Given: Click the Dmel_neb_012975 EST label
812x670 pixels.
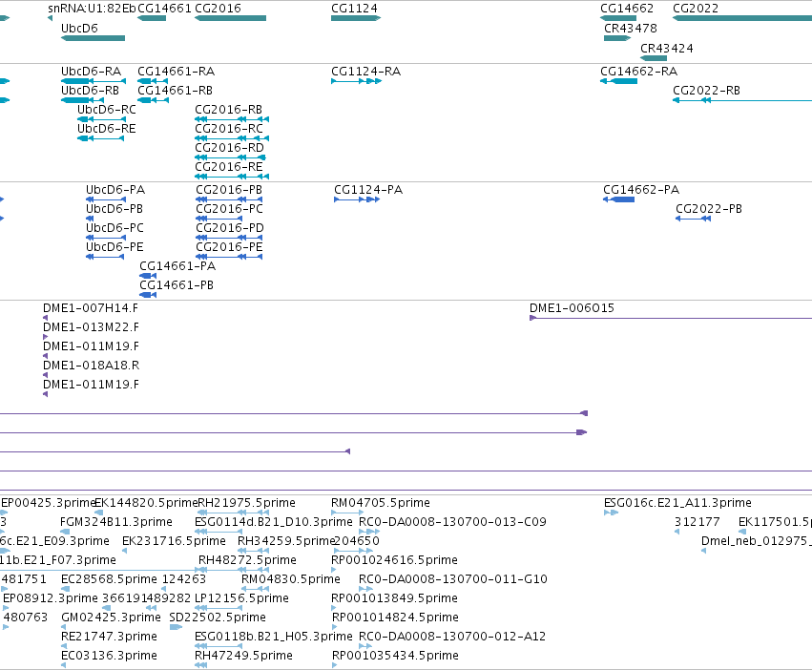Looking at the screenshot, I should coord(756,541).
